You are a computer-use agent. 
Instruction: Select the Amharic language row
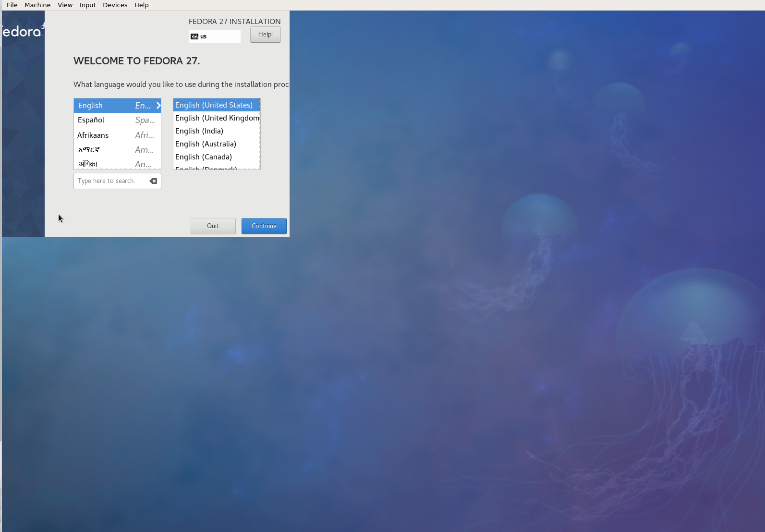tap(117, 150)
